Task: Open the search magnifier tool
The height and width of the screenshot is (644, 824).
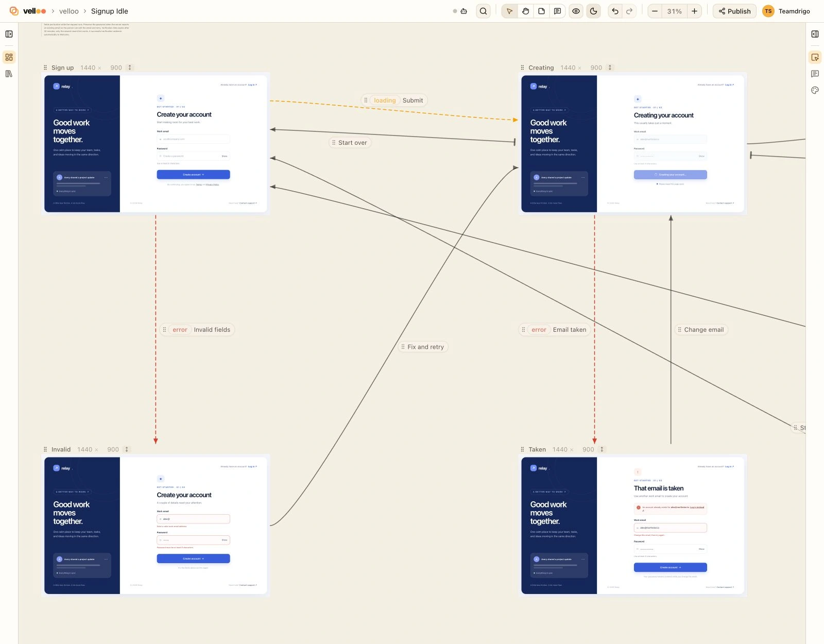Action: coord(483,11)
